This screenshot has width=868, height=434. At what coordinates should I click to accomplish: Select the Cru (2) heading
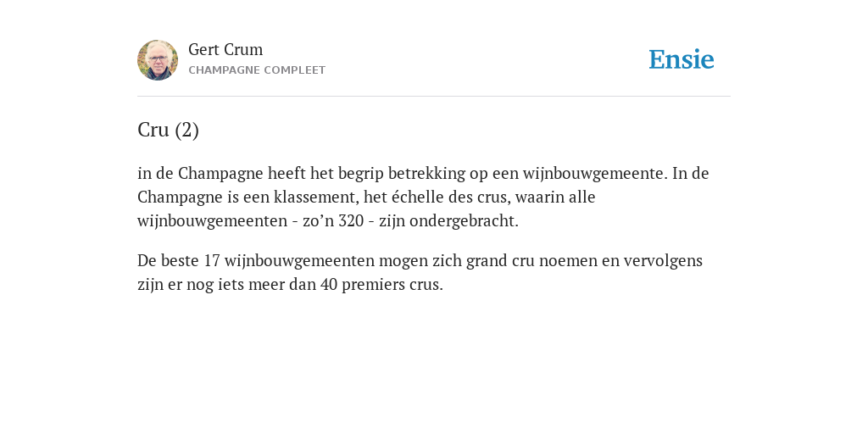click(169, 130)
